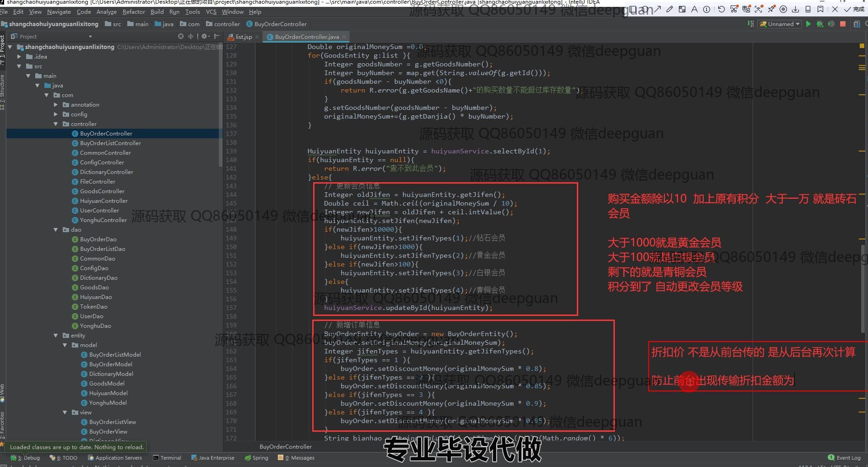Open HuiyuanController in the project tree
Image resolution: width=868 pixels, height=467 pixels.
(x=103, y=201)
